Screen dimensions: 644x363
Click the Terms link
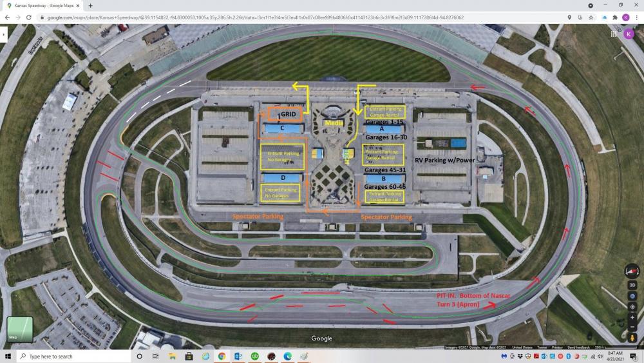pyautogui.click(x=542, y=348)
